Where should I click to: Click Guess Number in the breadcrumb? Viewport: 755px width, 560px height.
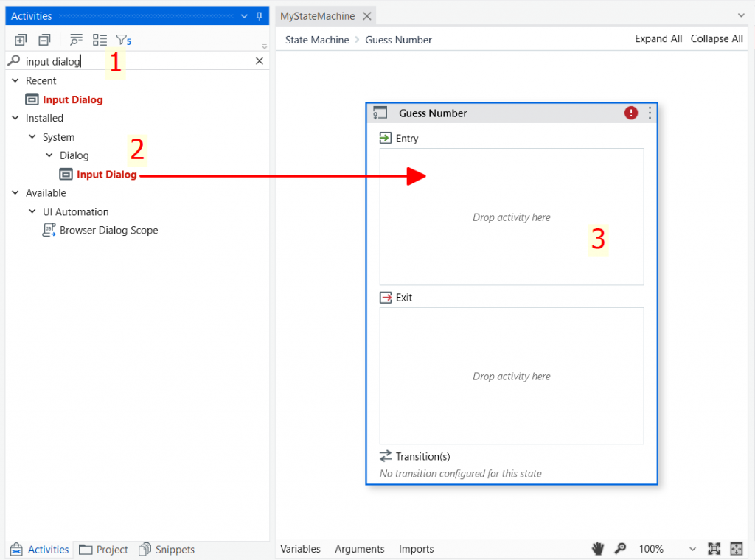398,40
